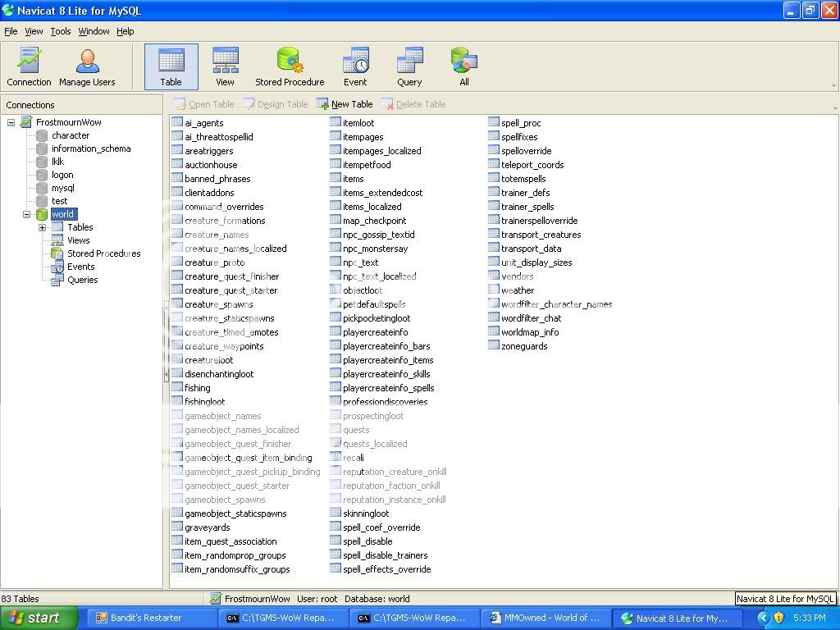Click the Open Table button
The width and height of the screenshot is (840, 630).
point(203,104)
